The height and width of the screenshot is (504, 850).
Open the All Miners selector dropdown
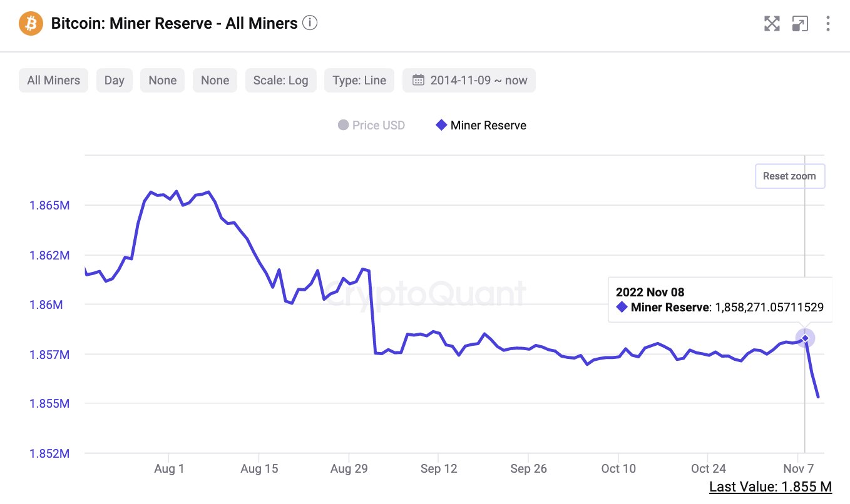54,80
